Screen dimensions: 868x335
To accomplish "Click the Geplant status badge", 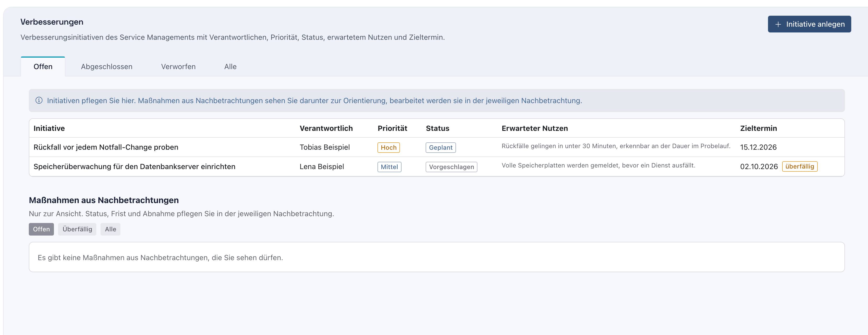I will point(440,148).
